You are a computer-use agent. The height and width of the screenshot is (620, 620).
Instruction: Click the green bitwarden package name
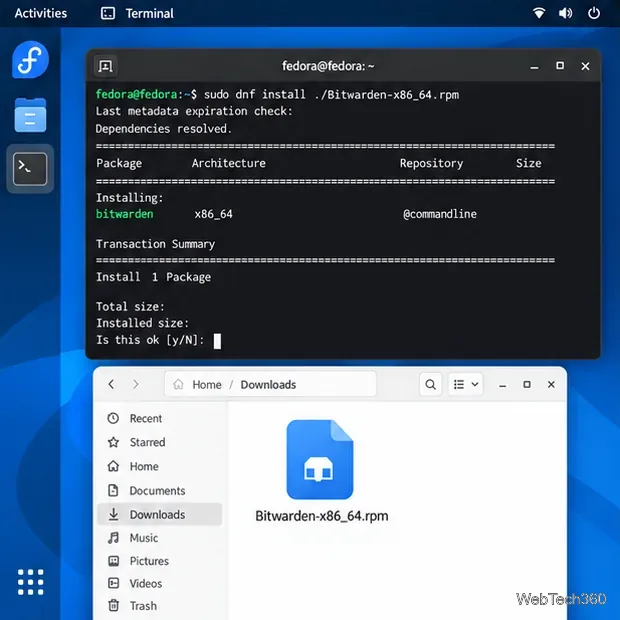click(x=125, y=214)
